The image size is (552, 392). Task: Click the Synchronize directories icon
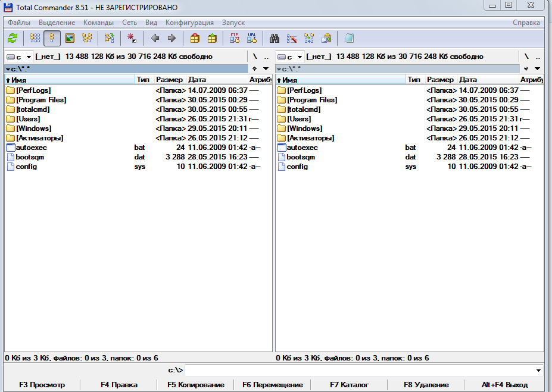coord(309,38)
